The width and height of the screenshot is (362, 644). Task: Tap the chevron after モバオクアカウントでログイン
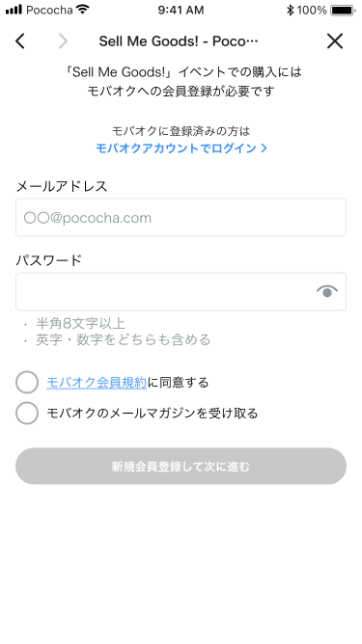pos(264,148)
